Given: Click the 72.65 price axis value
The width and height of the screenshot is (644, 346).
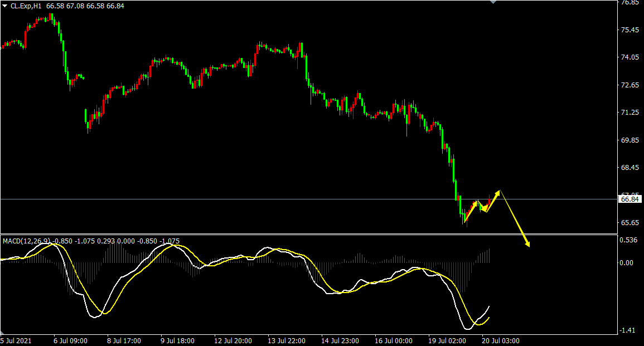Looking at the screenshot, I should (x=630, y=85).
